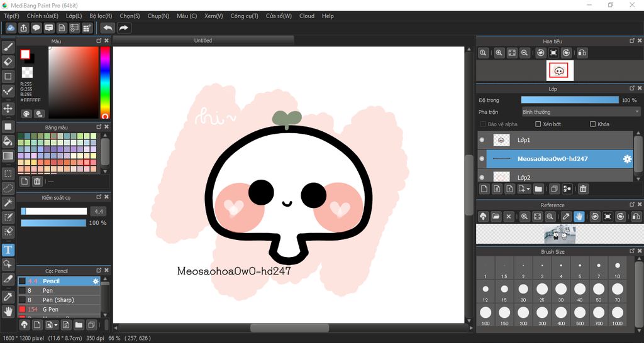
Task: Choose brush size 1000
Action: [x=618, y=315]
